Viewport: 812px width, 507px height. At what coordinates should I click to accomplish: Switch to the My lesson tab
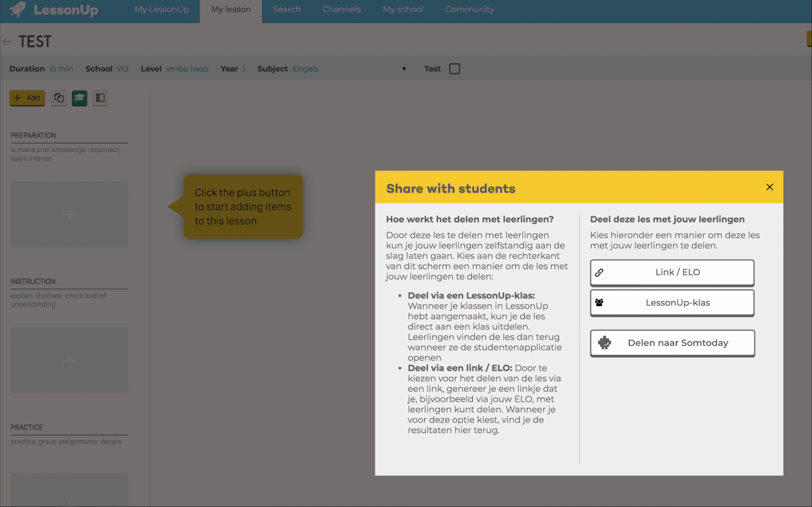(x=231, y=10)
